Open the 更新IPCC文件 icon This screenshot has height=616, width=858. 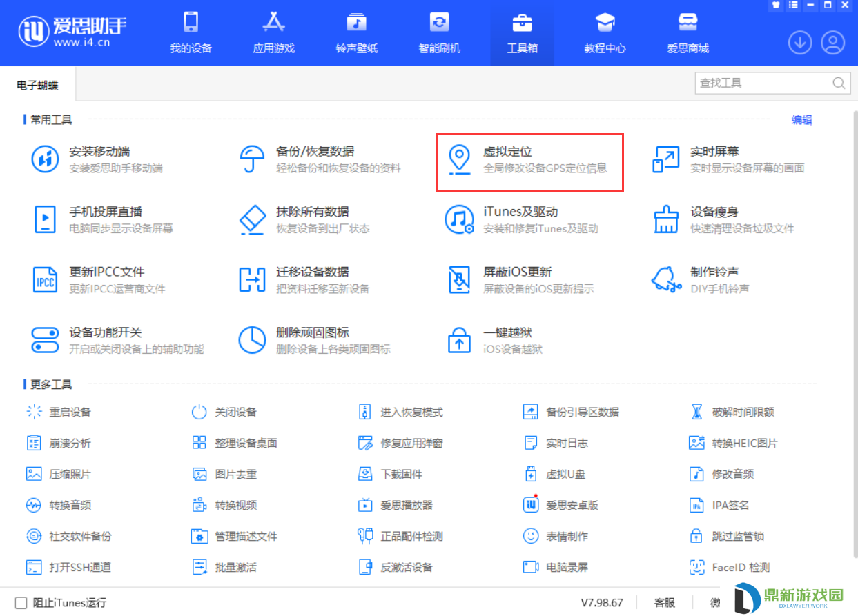pos(46,279)
